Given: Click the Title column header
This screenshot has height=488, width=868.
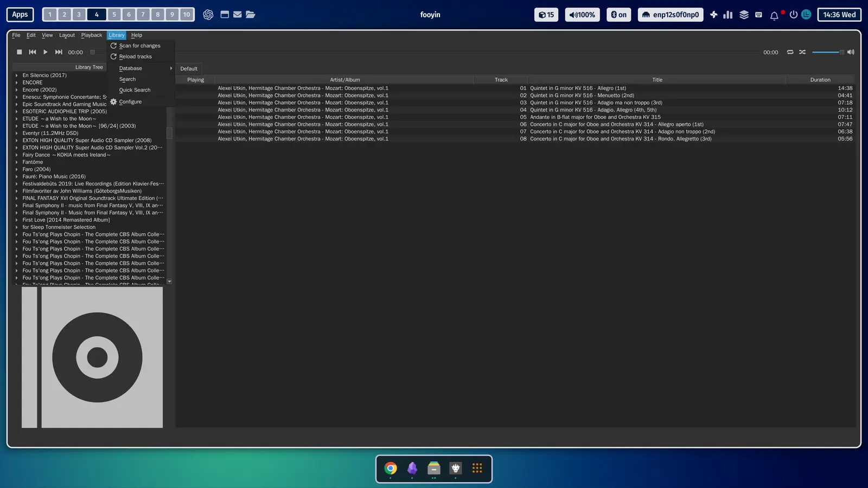Looking at the screenshot, I should tap(657, 80).
